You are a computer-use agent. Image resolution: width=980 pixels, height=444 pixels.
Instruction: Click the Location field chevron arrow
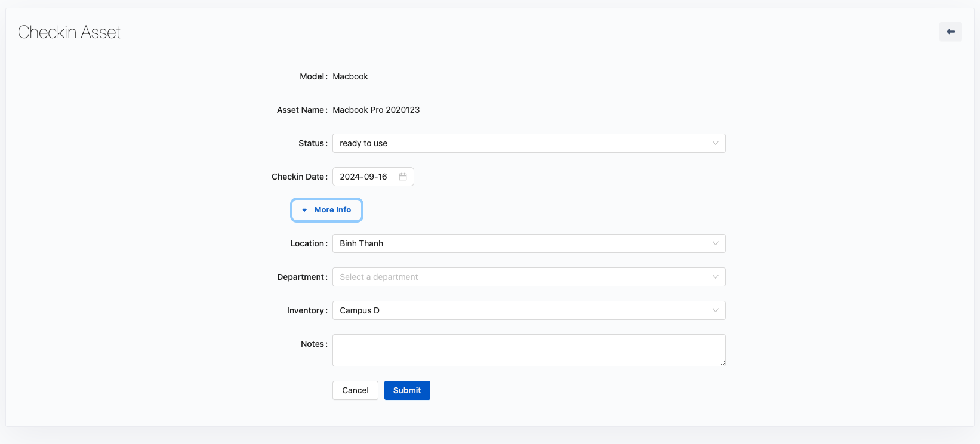point(715,243)
